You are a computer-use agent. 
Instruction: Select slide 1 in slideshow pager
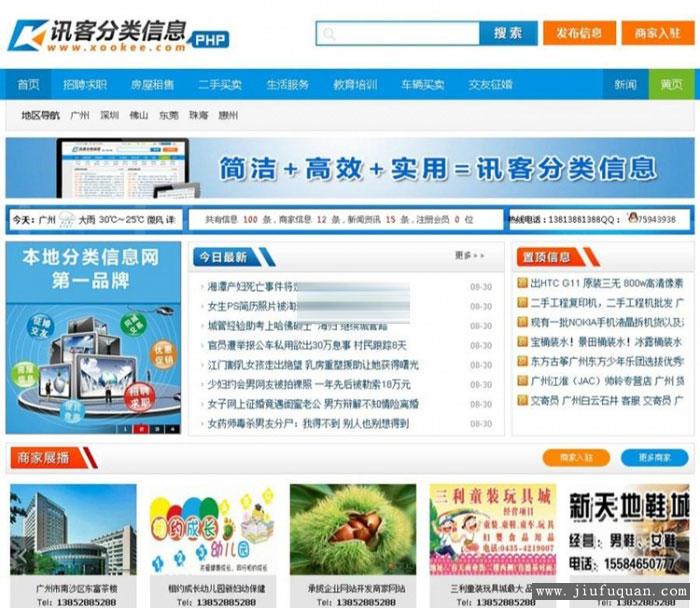[126, 429]
